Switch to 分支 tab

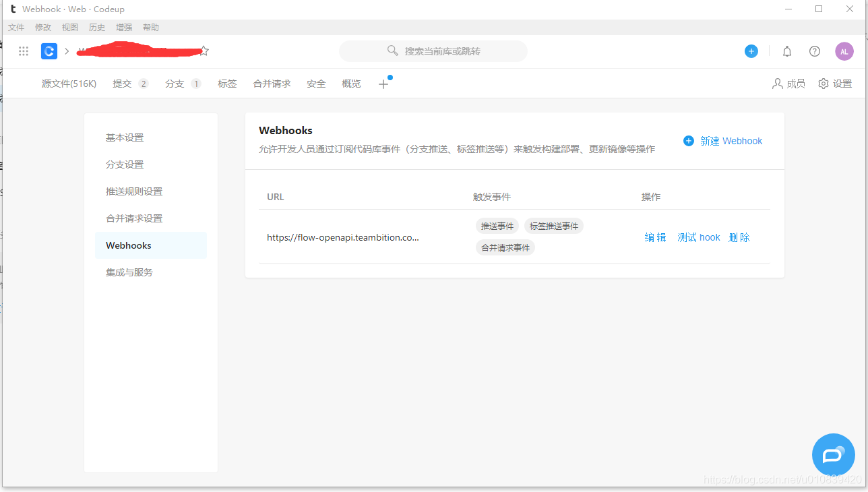[x=183, y=84]
